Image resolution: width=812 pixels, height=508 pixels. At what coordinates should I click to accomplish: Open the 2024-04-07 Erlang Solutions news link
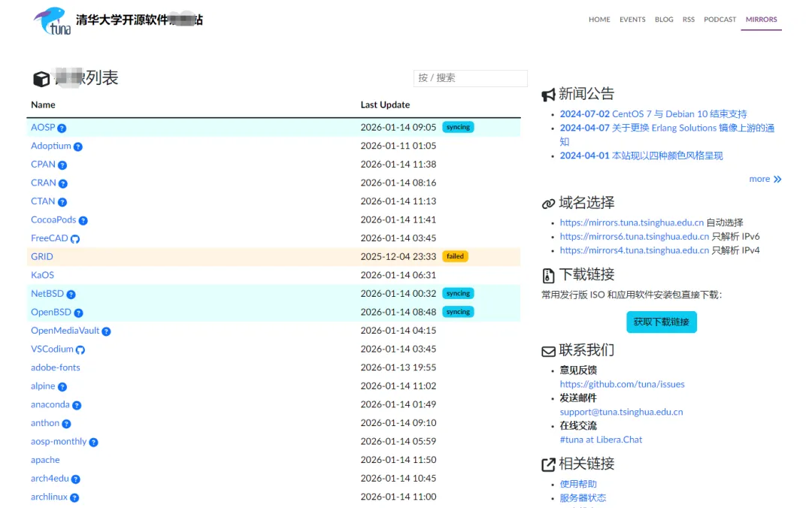[x=667, y=135]
